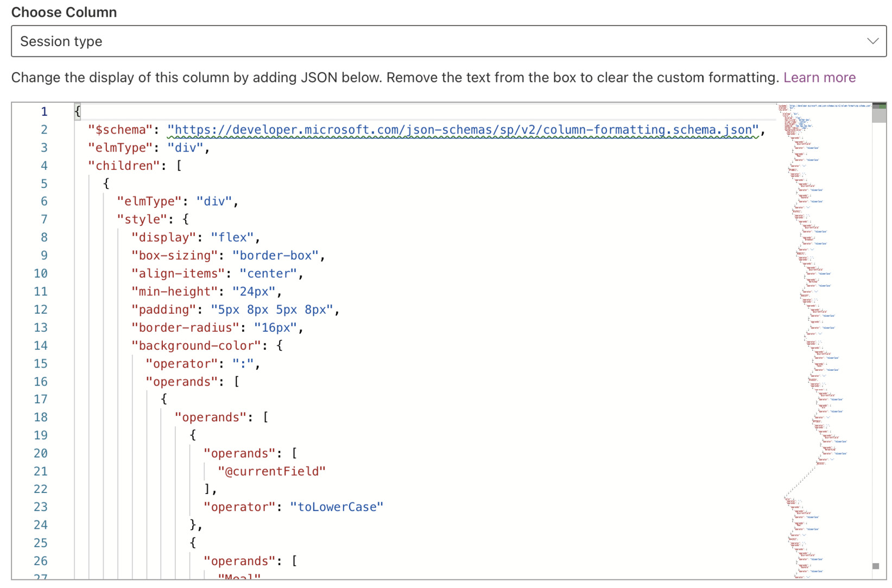Click the "border-box" value
The height and width of the screenshot is (588, 892).
[276, 255]
